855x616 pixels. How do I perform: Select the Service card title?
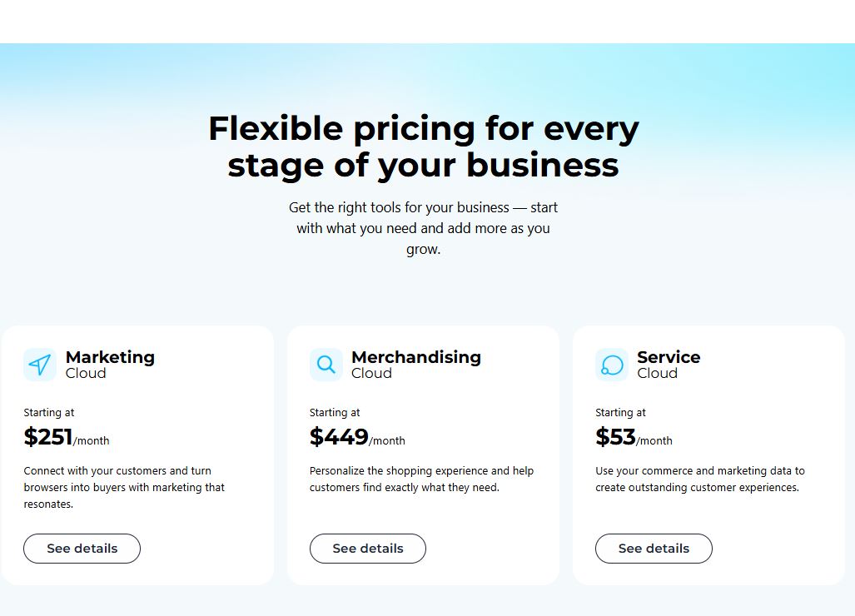pyautogui.click(x=669, y=357)
